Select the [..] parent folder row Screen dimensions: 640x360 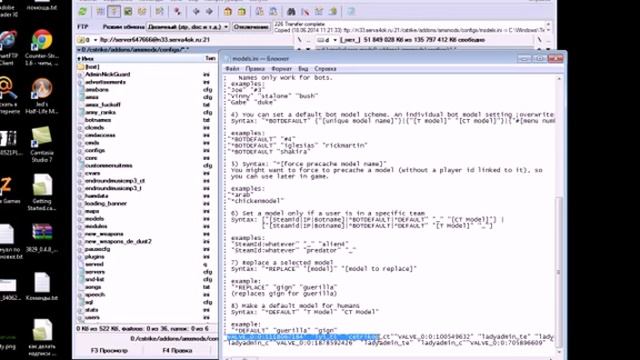tap(147, 67)
